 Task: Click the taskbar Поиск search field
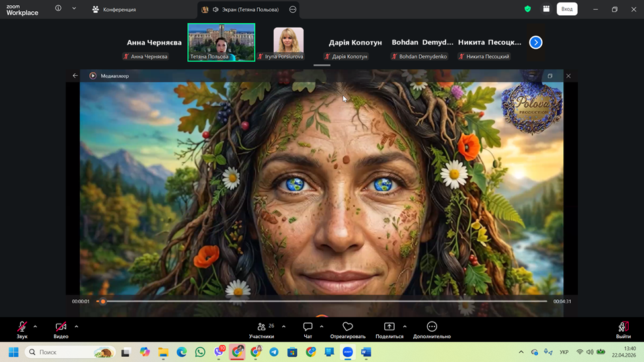pos(70,352)
